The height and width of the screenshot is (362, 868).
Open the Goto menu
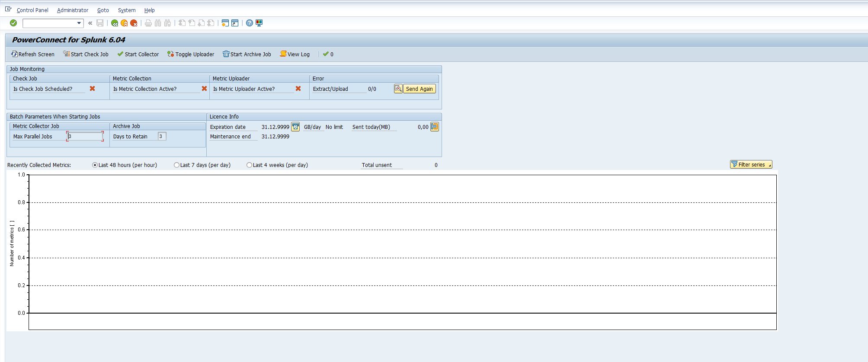(103, 10)
